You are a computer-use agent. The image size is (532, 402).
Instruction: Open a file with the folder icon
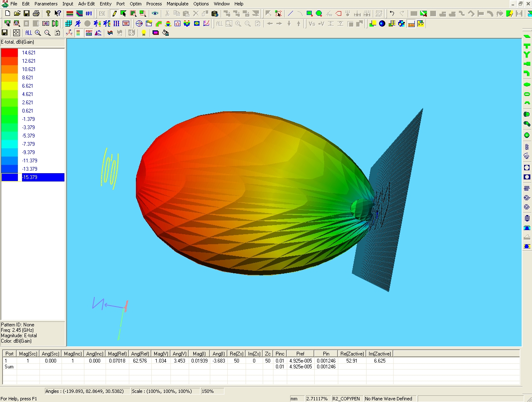pos(17,14)
